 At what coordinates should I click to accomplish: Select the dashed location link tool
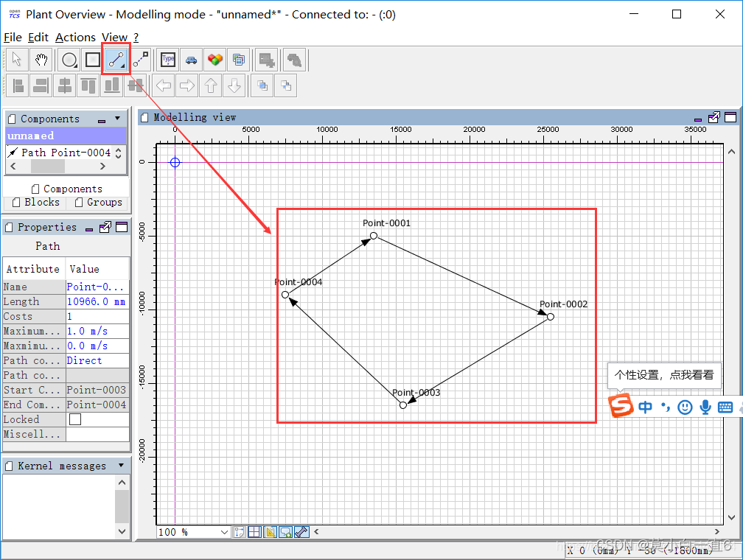coord(141,60)
